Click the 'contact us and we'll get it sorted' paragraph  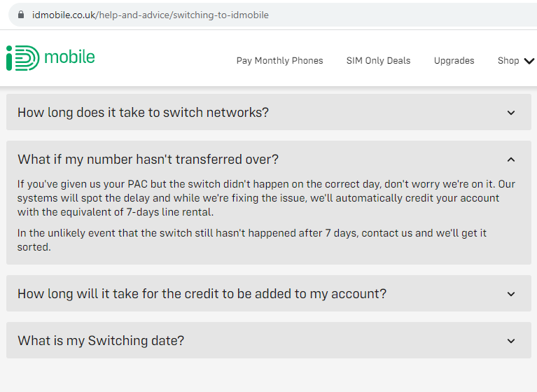click(252, 240)
